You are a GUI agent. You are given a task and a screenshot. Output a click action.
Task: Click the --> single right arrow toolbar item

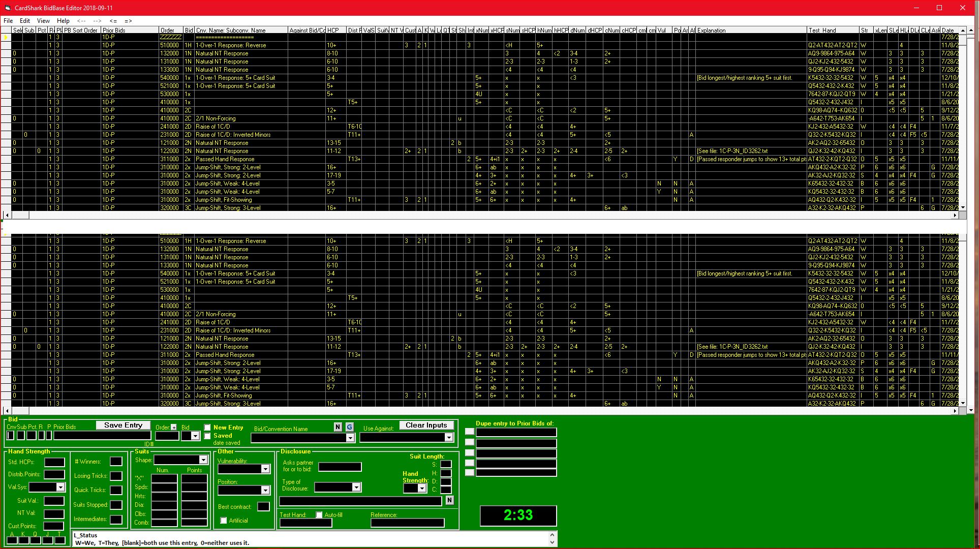tap(97, 21)
